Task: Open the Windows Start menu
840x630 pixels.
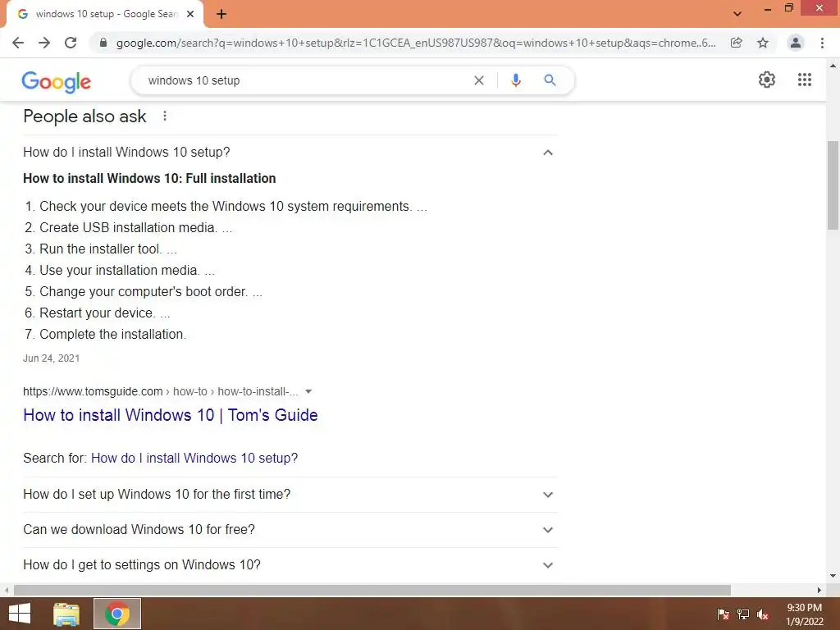Action: tap(20, 614)
